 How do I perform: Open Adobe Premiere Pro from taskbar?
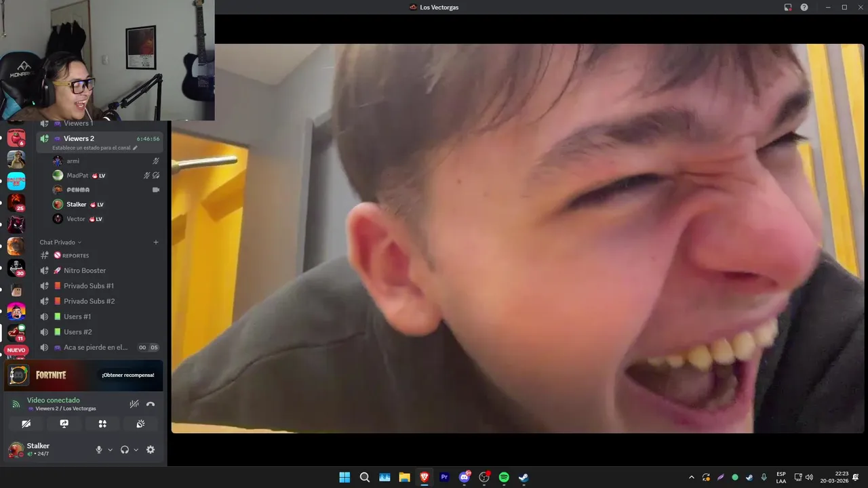click(x=444, y=477)
